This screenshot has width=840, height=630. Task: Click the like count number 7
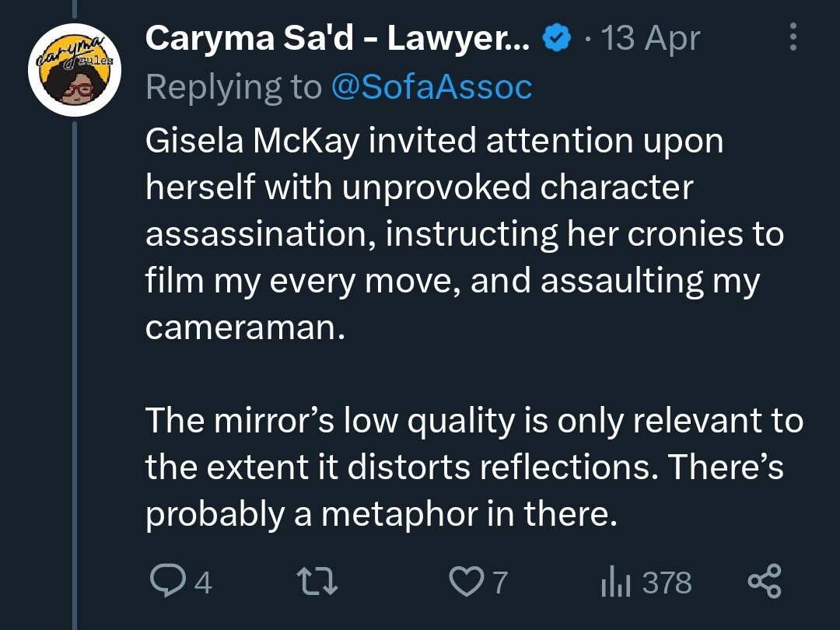point(500,583)
